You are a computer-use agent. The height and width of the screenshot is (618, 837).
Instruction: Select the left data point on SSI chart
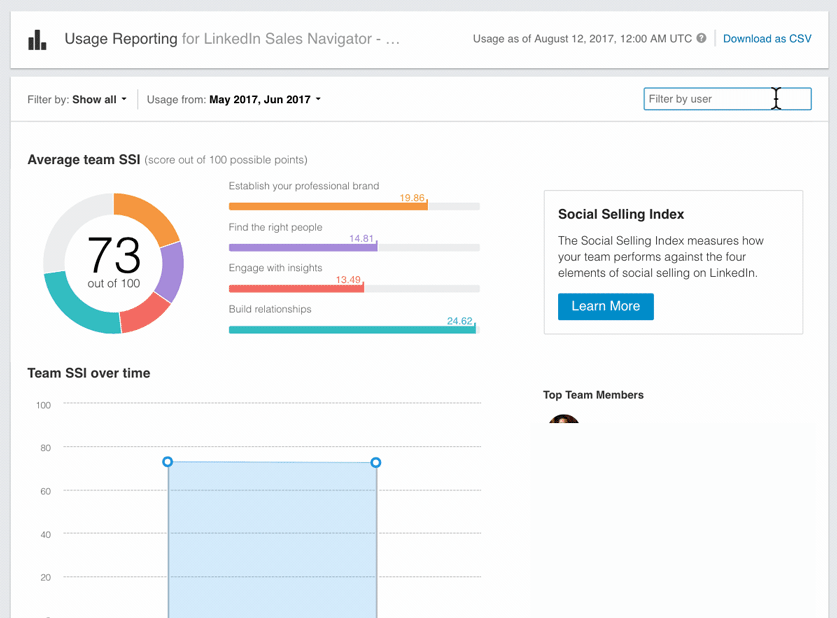(168, 462)
